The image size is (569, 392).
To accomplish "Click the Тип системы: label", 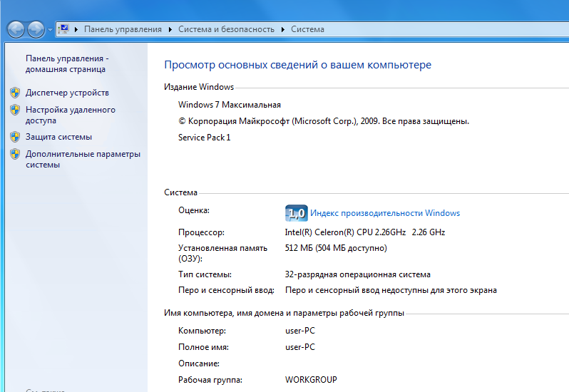I will pyautogui.click(x=205, y=274).
